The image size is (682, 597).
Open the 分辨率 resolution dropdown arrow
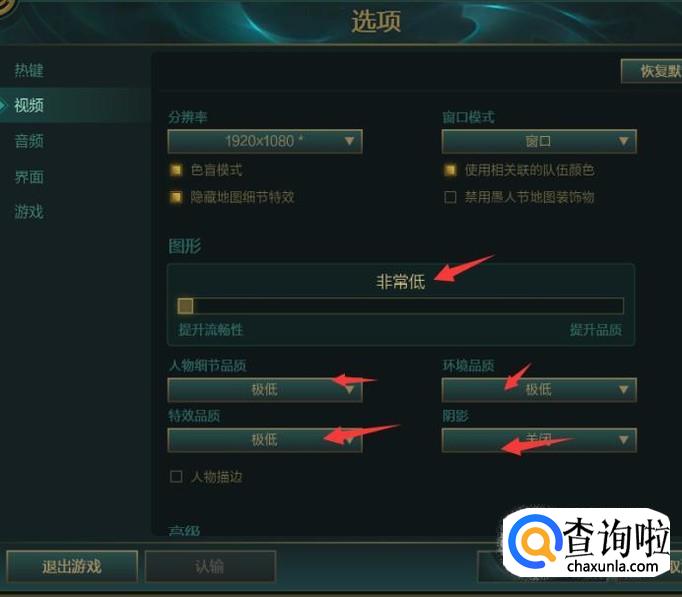tap(349, 141)
